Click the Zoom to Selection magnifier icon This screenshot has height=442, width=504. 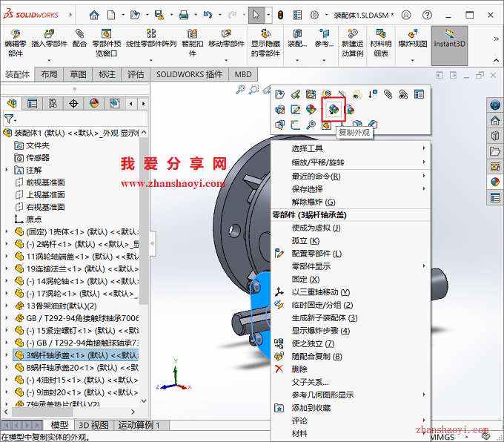[x=311, y=125]
